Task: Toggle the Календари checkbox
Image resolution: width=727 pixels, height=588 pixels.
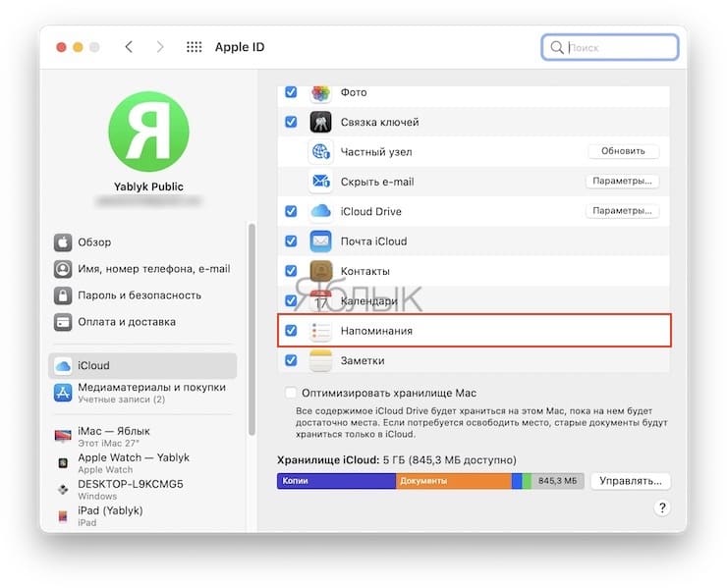Action: coord(291,300)
